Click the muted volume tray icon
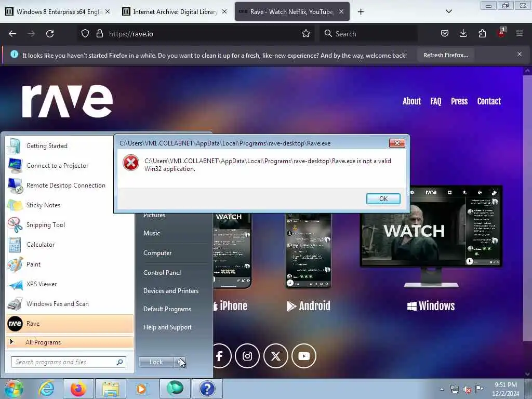The width and height of the screenshot is (532, 399). (467, 389)
